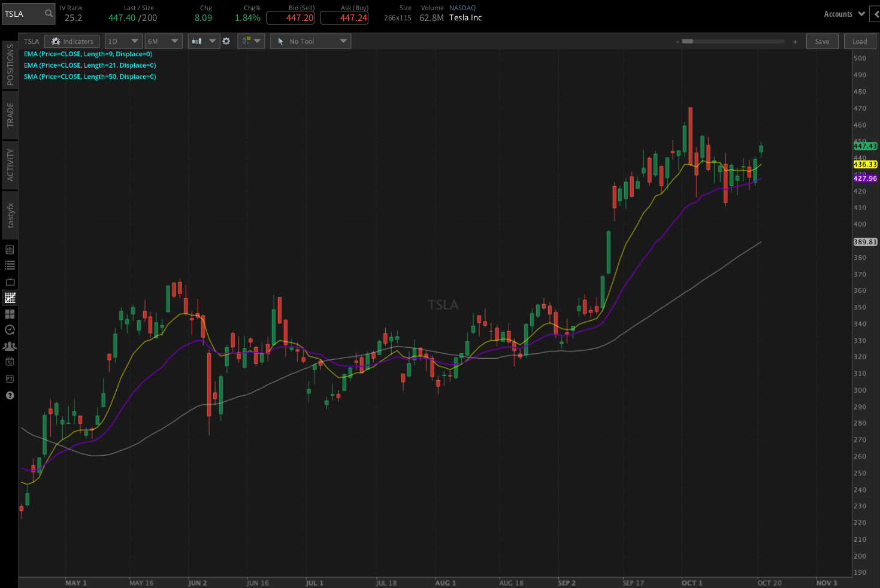The image size is (880, 588).
Task: Open the candlestick chart type dropdown
Action: (x=204, y=41)
